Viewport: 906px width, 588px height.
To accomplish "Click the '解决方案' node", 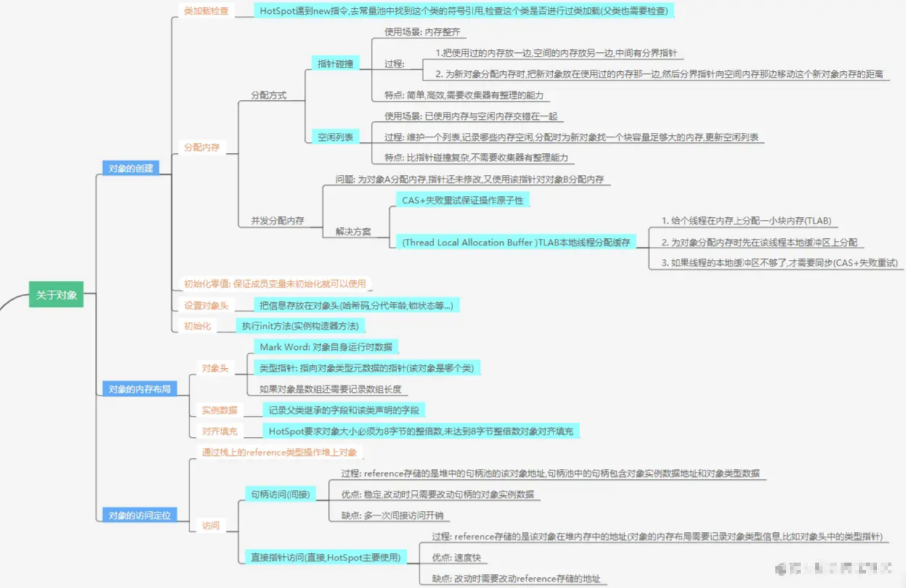I will tap(353, 232).
